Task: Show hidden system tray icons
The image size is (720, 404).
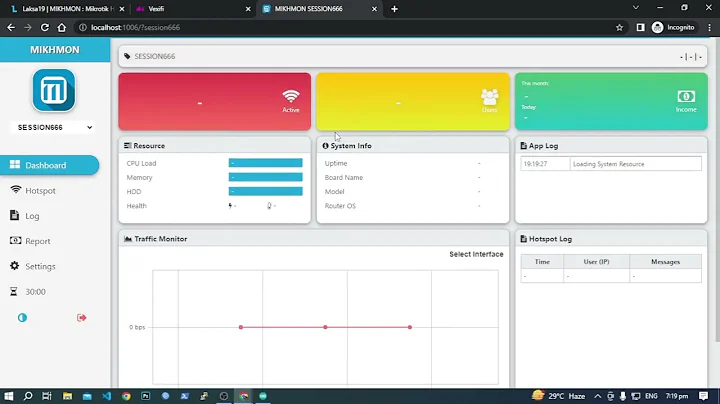Action: 597,396
